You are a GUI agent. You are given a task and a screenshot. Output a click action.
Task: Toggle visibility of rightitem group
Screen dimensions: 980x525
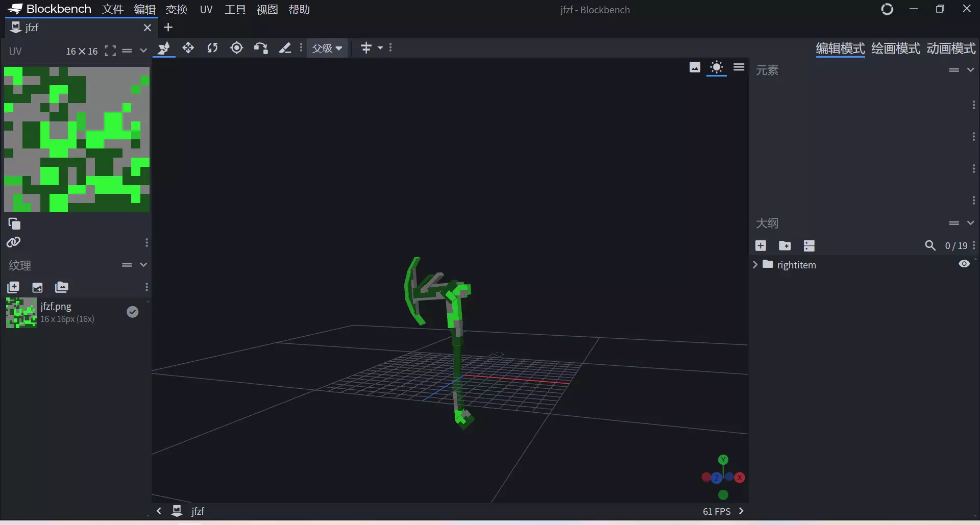(x=964, y=264)
